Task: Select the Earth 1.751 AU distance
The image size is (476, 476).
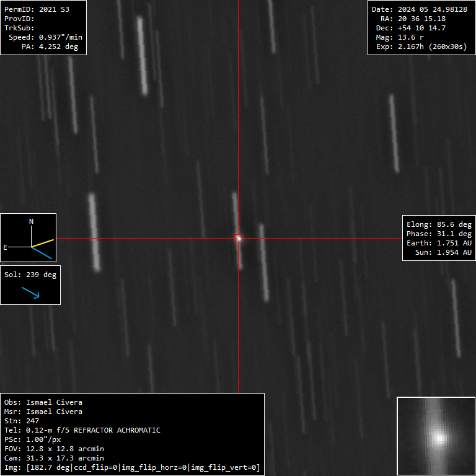Action: [x=439, y=243]
